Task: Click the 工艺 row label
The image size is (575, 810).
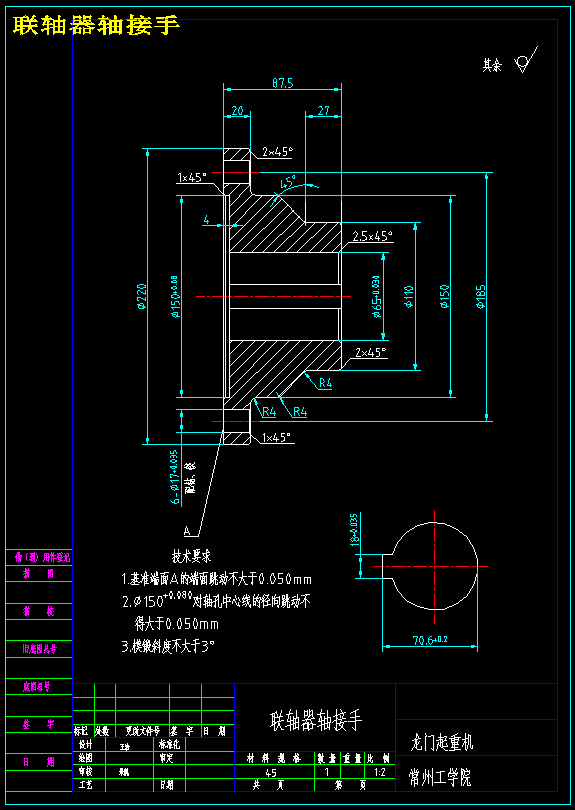Action: 86,785
